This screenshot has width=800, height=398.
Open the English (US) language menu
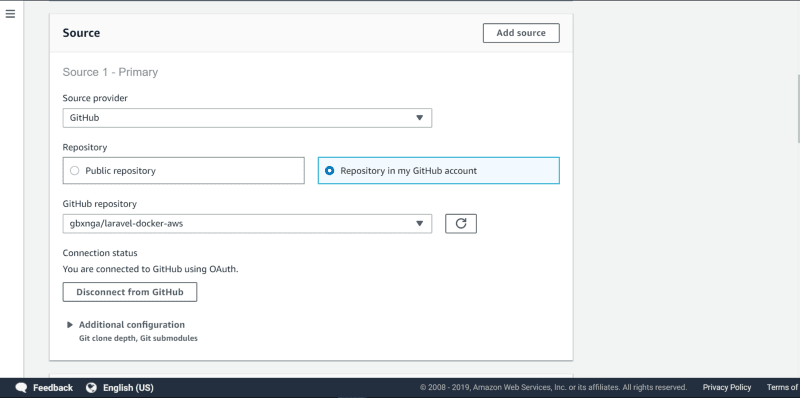pyautogui.click(x=128, y=387)
